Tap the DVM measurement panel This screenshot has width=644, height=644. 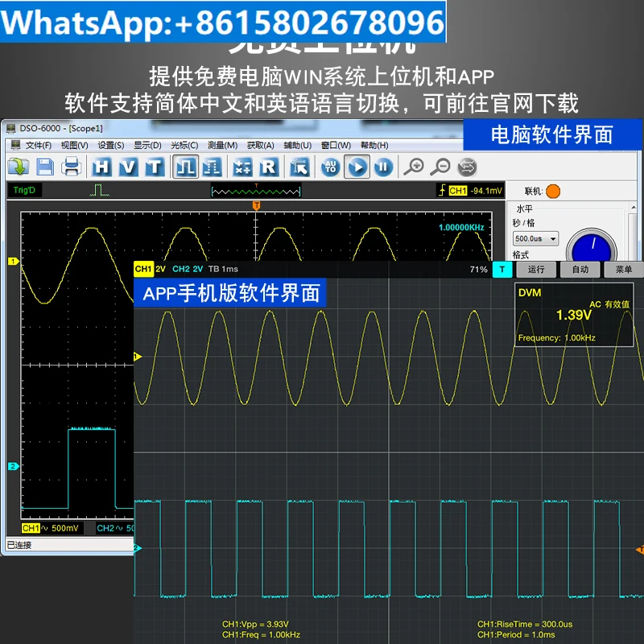tap(574, 315)
